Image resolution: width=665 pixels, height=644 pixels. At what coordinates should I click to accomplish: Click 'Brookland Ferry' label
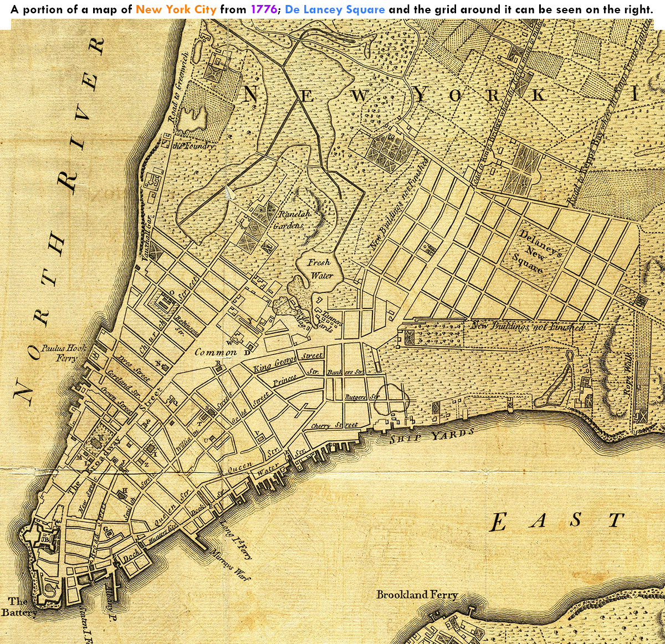[x=417, y=595]
